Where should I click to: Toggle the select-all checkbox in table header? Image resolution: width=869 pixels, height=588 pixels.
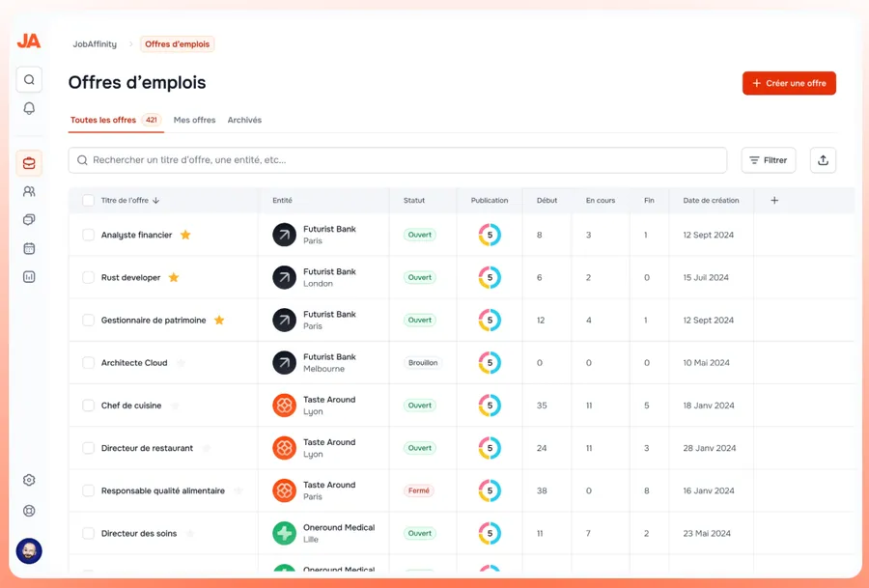click(x=88, y=201)
